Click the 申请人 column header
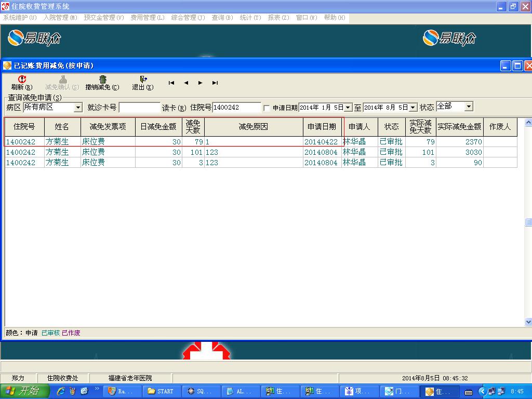 coord(360,127)
